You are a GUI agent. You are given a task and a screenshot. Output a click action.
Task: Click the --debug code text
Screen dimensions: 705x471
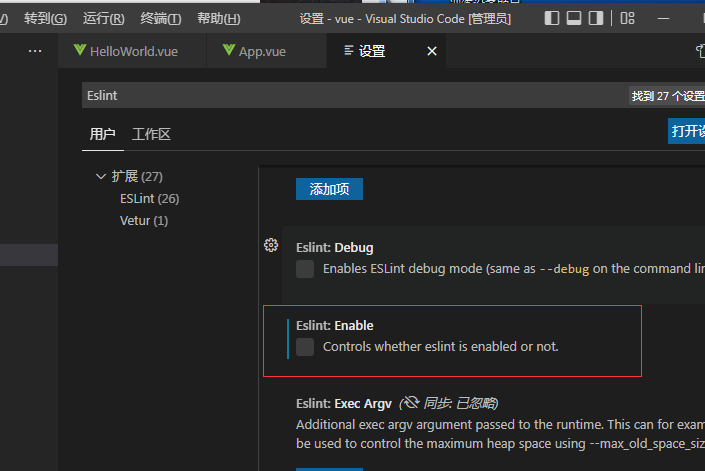[564, 269]
